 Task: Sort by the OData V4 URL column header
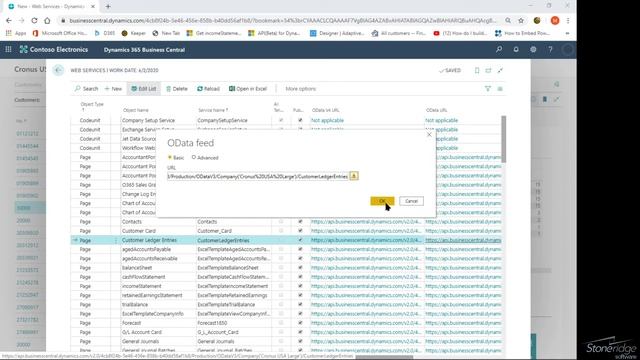pos(325,110)
